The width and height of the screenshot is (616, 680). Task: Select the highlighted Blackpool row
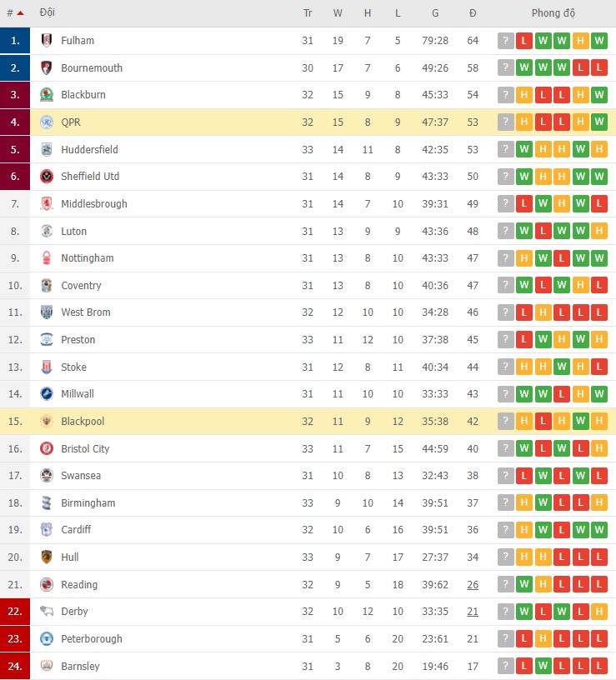pos(250,421)
